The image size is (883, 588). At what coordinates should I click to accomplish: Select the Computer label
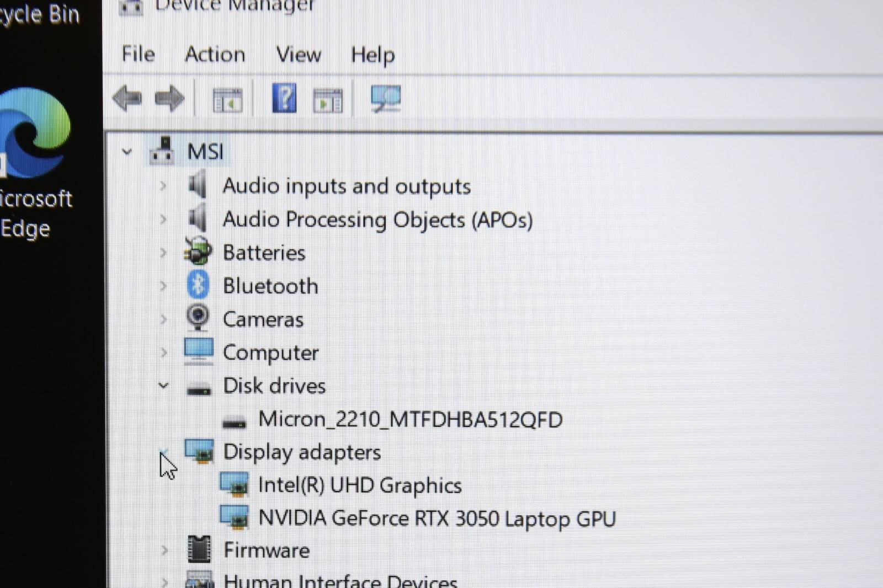point(270,353)
